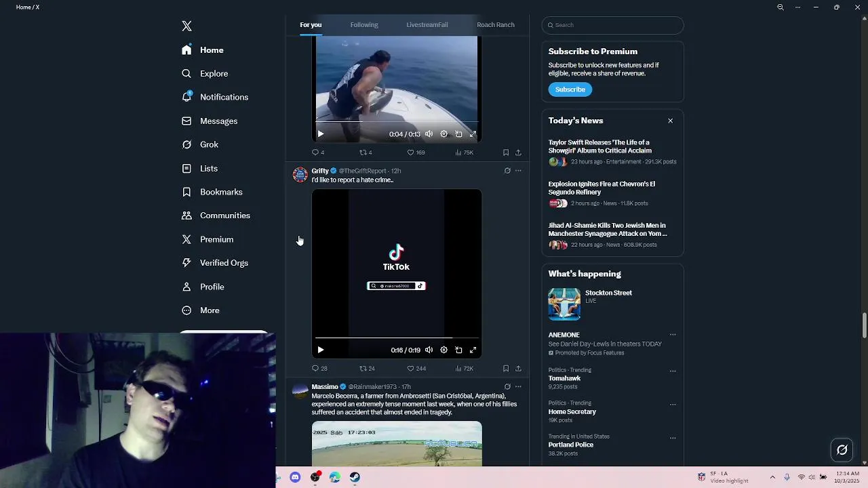Open settings gear on TikTok video
The image size is (868, 488).
443,350
